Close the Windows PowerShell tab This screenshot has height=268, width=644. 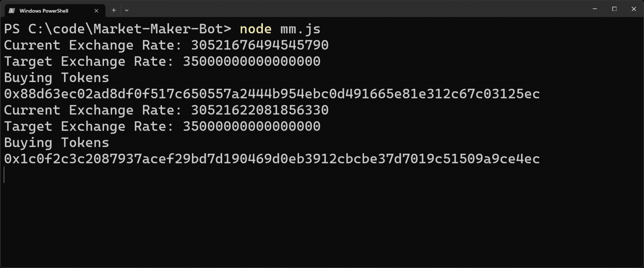coord(96,10)
